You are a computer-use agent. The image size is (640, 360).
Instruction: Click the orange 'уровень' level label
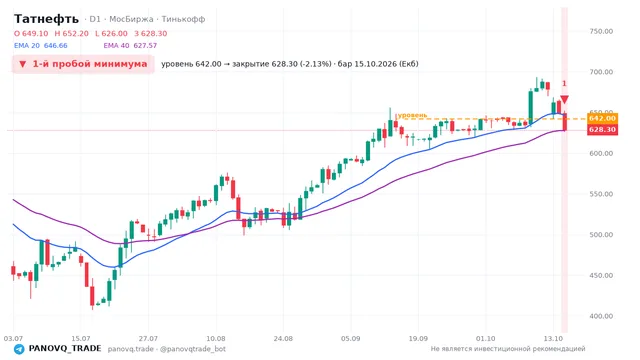click(x=412, y=116)
